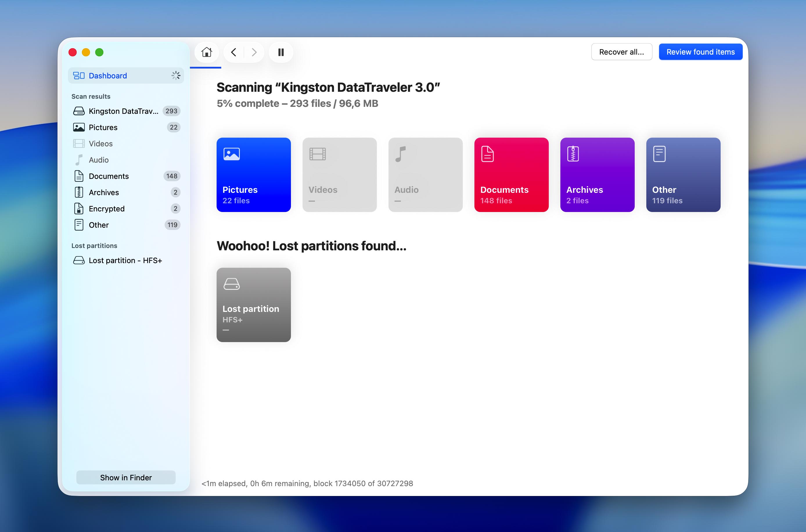Open the grayed Audio tile
The width and height of the screenshot is (806, 532).
pyautogui.click(x=425, y=175)
